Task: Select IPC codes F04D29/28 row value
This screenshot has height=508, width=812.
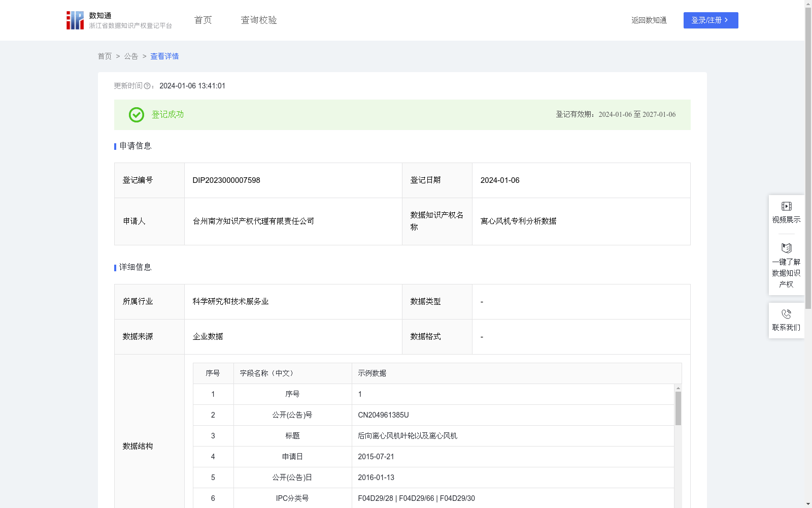Action: 416,498
